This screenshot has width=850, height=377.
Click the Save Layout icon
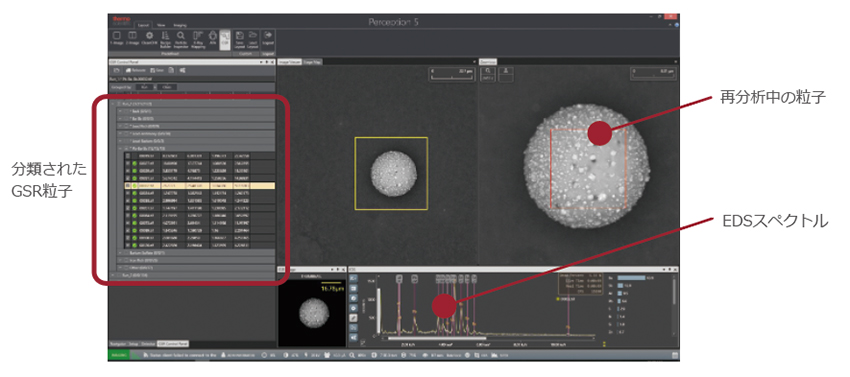coord(240,40)
